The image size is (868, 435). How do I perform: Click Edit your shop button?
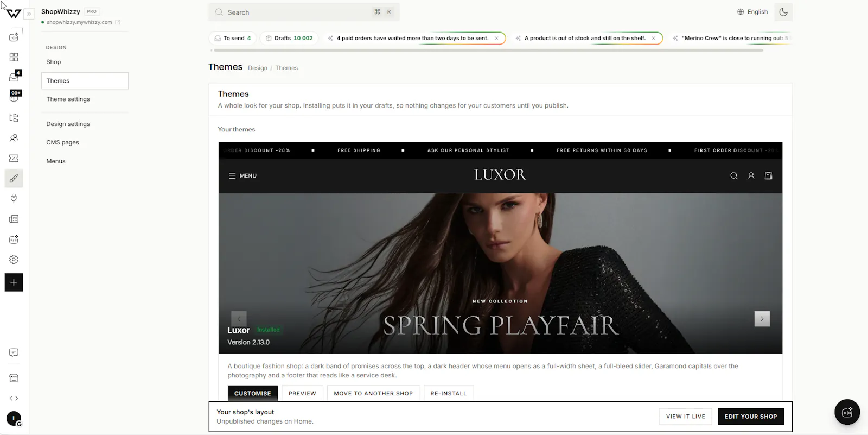pos(751,417)
